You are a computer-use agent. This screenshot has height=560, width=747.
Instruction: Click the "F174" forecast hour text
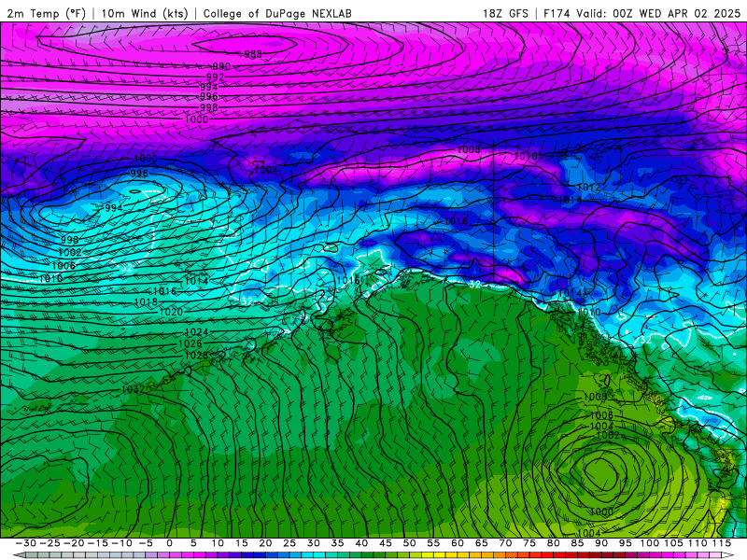[x=557, y=13]
